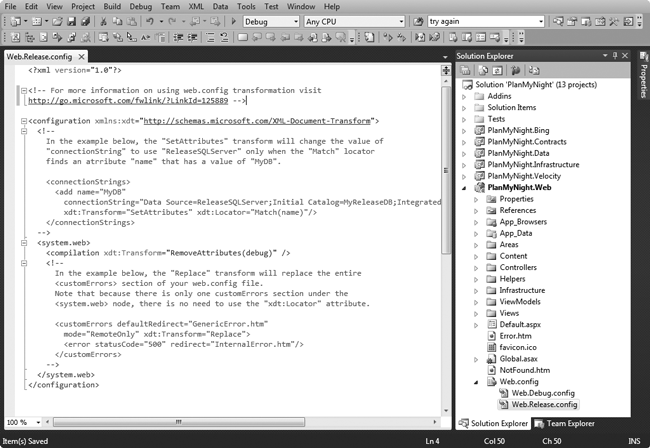The width and height of the screenshot is (650, 448).
Task: Toggle Show All Files in Solution Explorer
Action: 483,70
